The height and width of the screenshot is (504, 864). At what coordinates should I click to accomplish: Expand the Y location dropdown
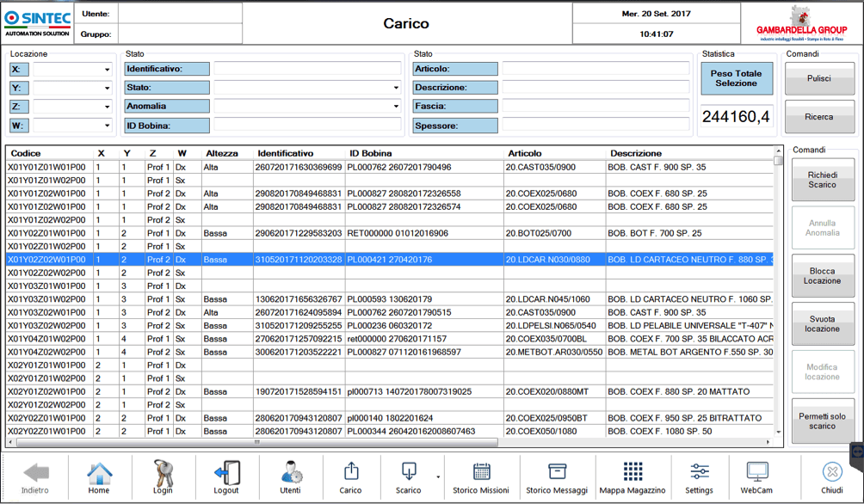pos(107,88)
